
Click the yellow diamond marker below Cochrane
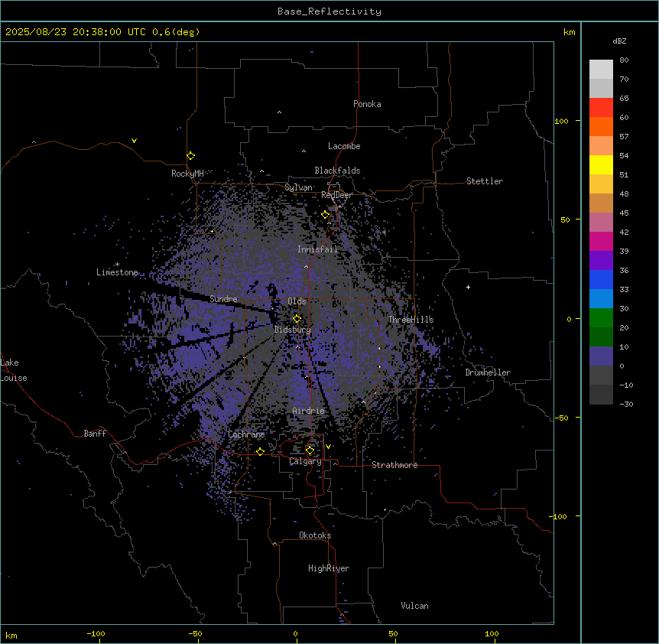point(260,452)
